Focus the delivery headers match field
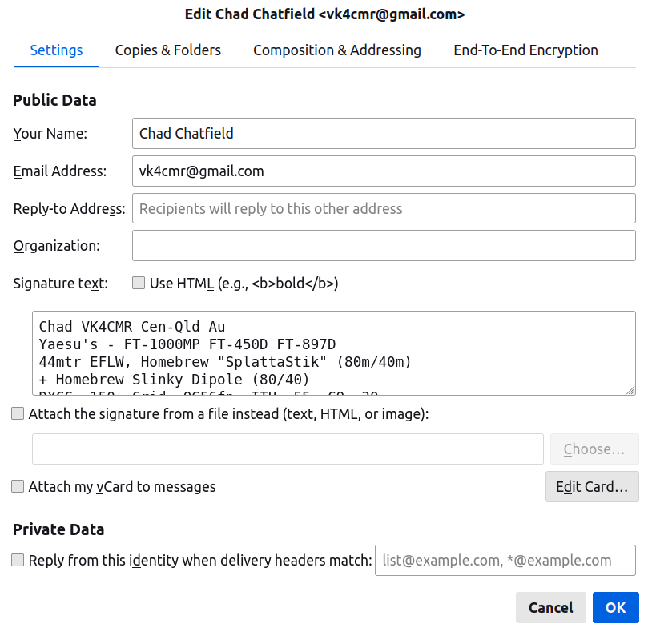Image resolution: width=648 pixels, height=644 pixels. [x=505, y=561]
